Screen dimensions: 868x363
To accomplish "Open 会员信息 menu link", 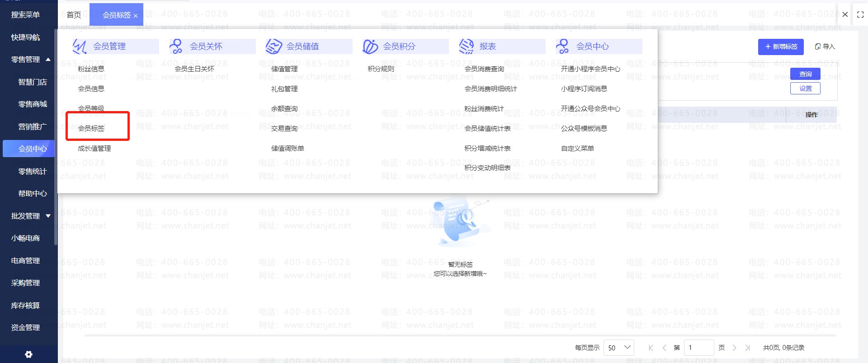I will click(x=91, y=89).
